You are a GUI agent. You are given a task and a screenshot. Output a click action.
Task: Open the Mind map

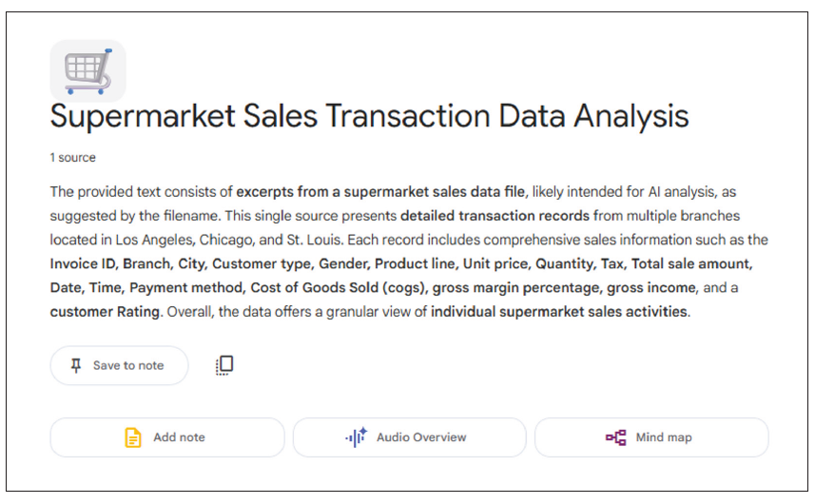point(651,437)
